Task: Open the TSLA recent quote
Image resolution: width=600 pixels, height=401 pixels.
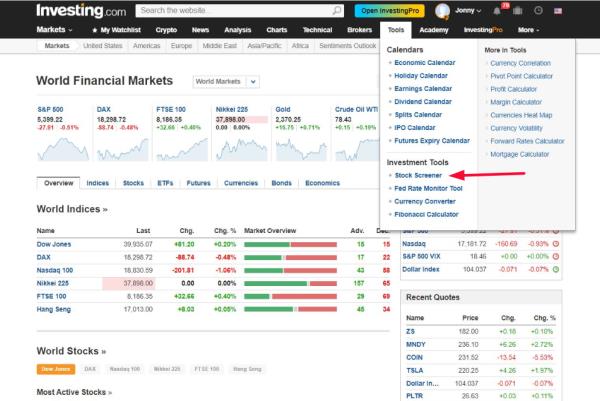Action: pos(415,370)
